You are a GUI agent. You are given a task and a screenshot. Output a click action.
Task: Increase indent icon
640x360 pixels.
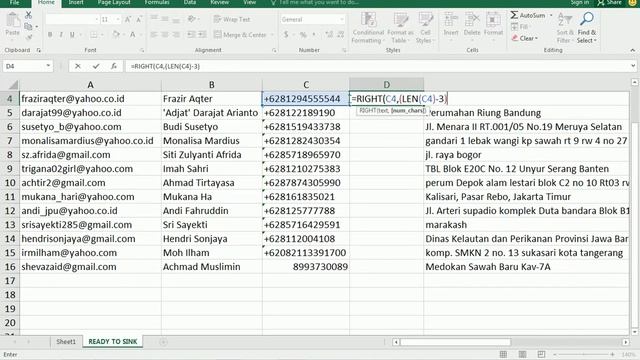(202, 35)
